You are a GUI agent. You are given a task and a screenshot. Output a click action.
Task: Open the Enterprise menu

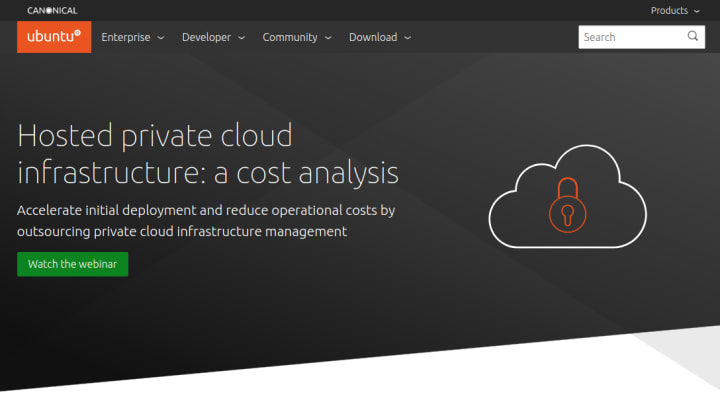[x=132, y=37]
